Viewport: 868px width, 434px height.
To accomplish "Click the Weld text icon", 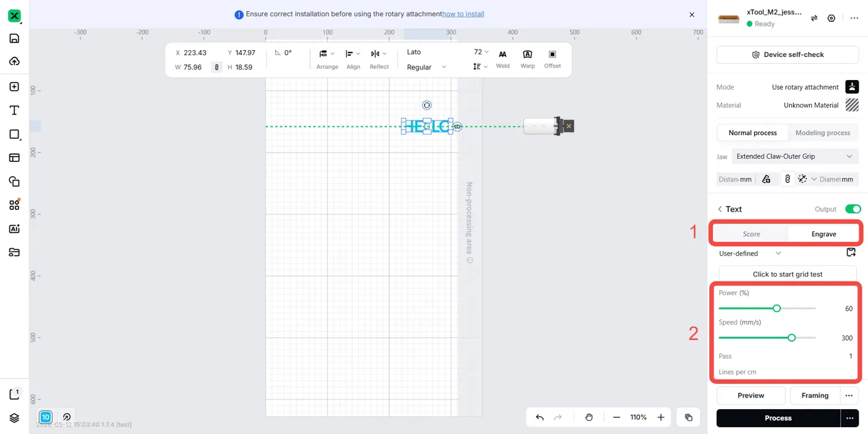I will point(503,60).
